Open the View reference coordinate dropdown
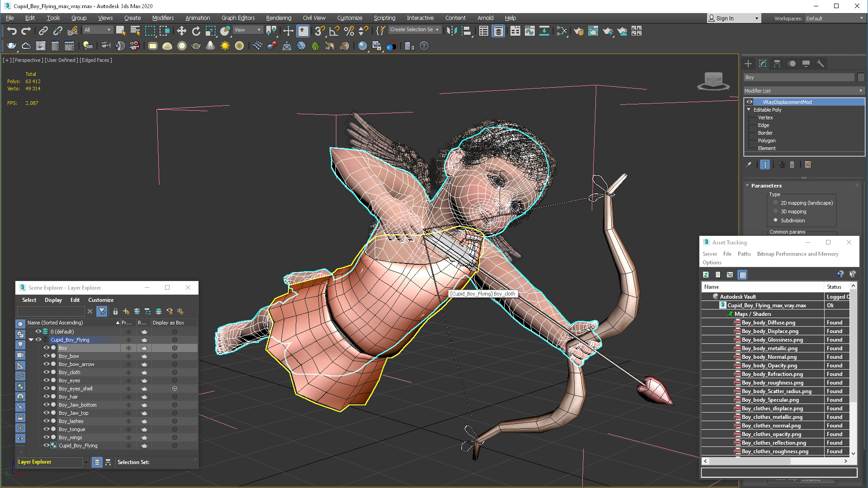This screenshot has height=488, width=868. coord(248,30)
